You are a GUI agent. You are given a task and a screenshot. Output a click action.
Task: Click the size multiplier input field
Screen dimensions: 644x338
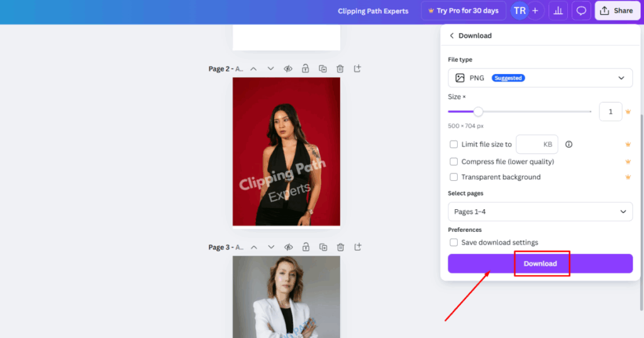pos(610,112)
